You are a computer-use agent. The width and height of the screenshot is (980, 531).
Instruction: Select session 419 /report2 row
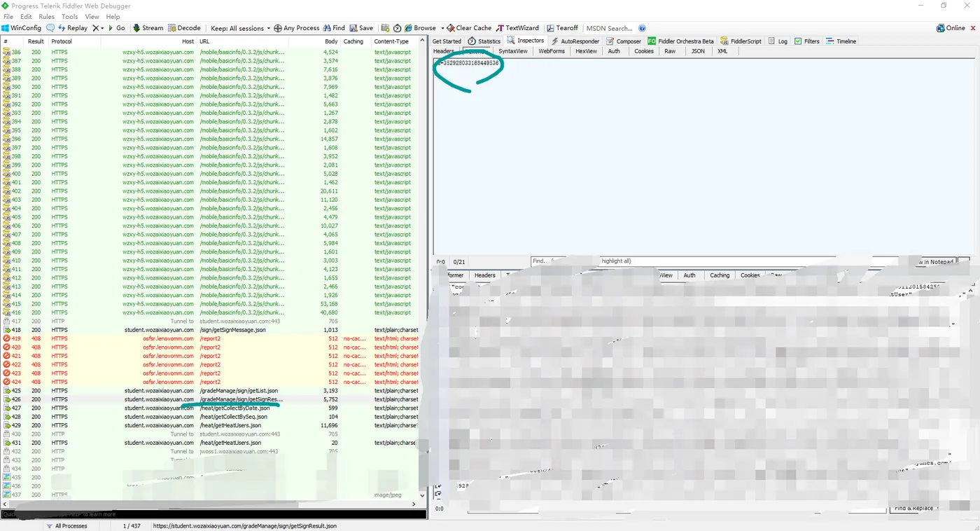coord(210,338)
